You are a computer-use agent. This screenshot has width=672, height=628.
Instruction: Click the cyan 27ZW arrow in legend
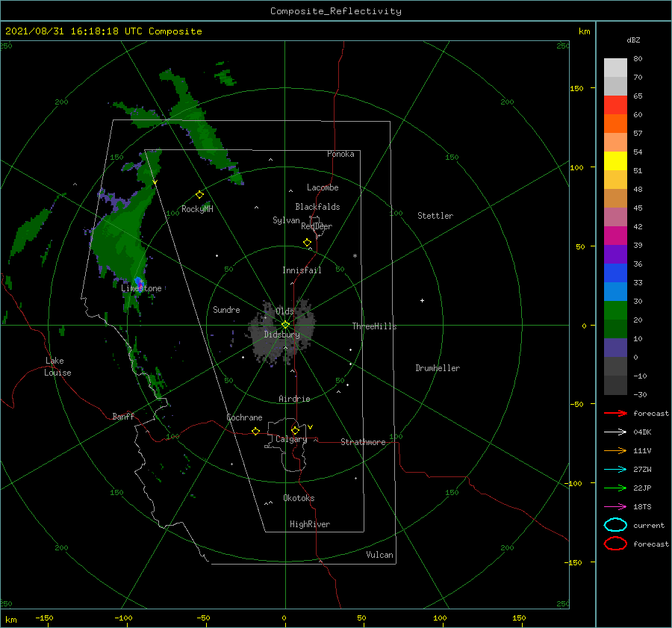[x=615, y=470]
